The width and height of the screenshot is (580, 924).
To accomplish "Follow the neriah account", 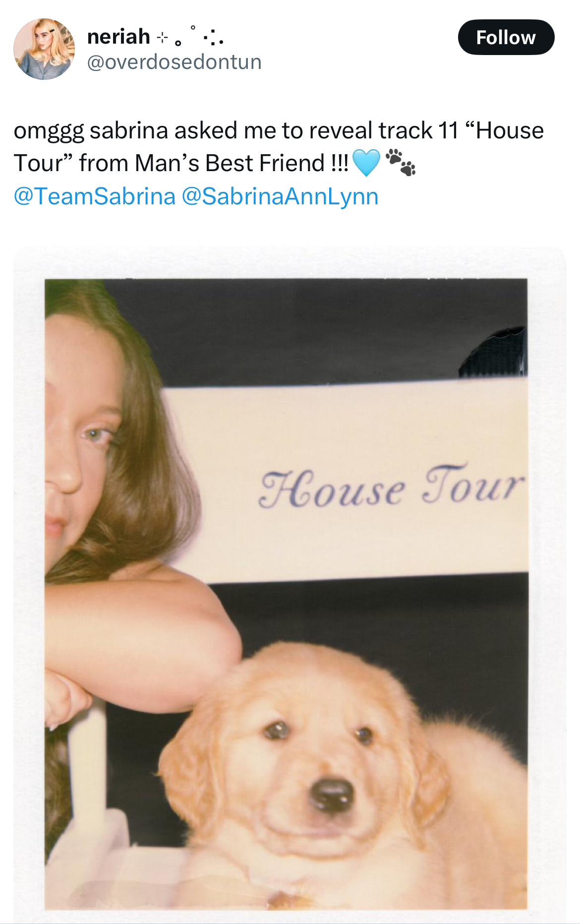I will pyautogui.click(x=506, y=37).
